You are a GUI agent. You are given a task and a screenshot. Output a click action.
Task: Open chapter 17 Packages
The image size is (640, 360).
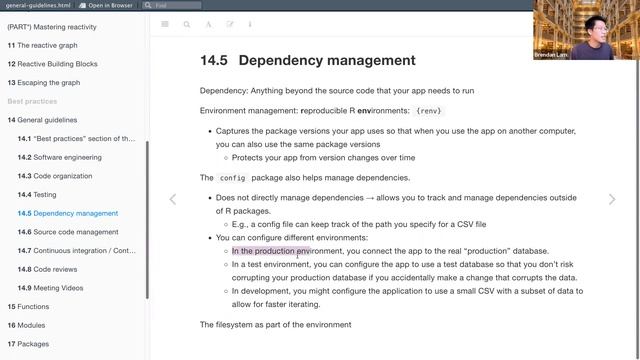[x=28, y=344]
